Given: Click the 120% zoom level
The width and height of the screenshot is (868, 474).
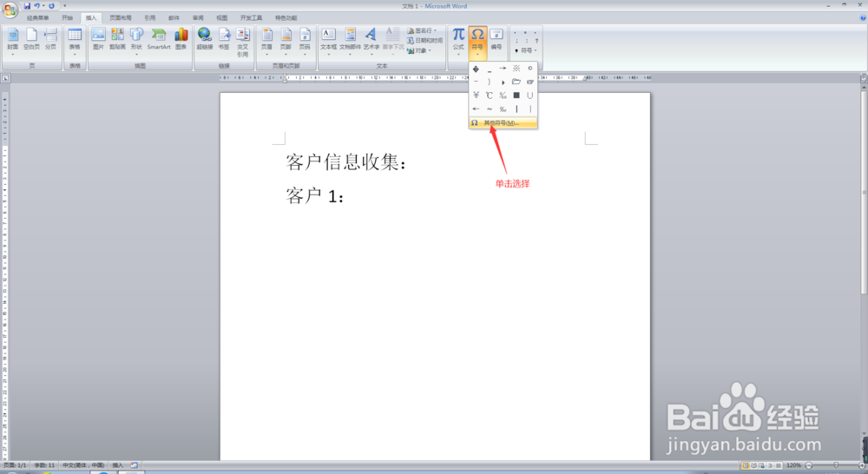Looking at the screenshot, I should tap(794, 465).
